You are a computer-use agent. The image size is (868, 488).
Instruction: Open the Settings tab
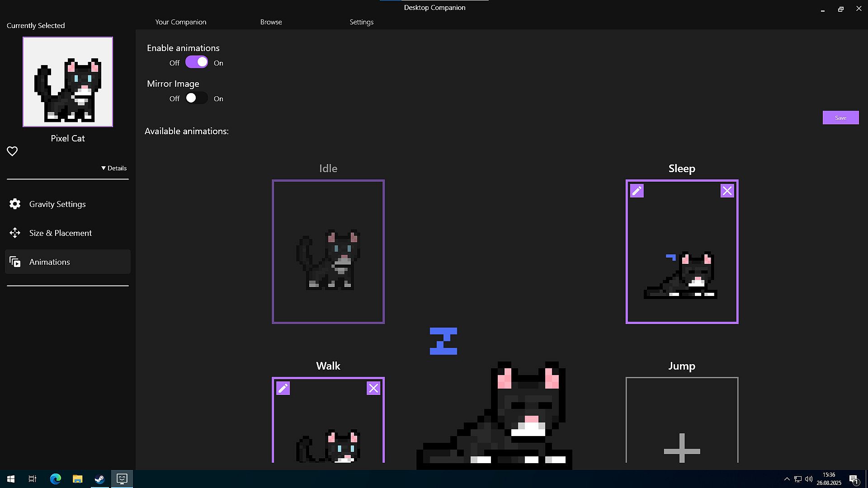(x=361, y=22)
